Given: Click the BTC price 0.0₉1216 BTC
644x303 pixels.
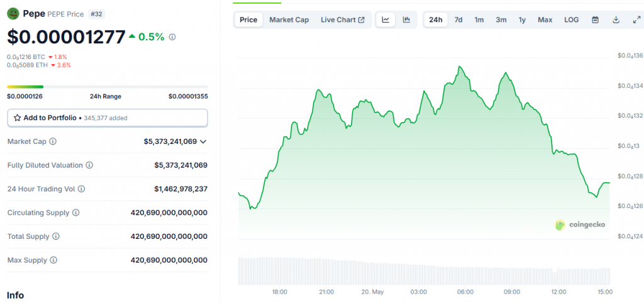Looking at the screenshot, I should (x=26, y=57).
